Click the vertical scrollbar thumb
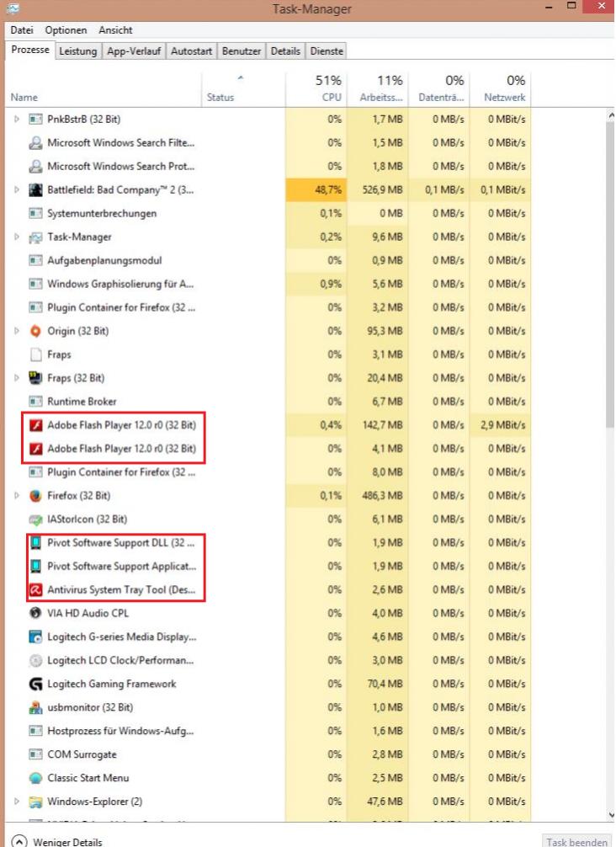Screen dimensions: 616x847 click(611, 274)
